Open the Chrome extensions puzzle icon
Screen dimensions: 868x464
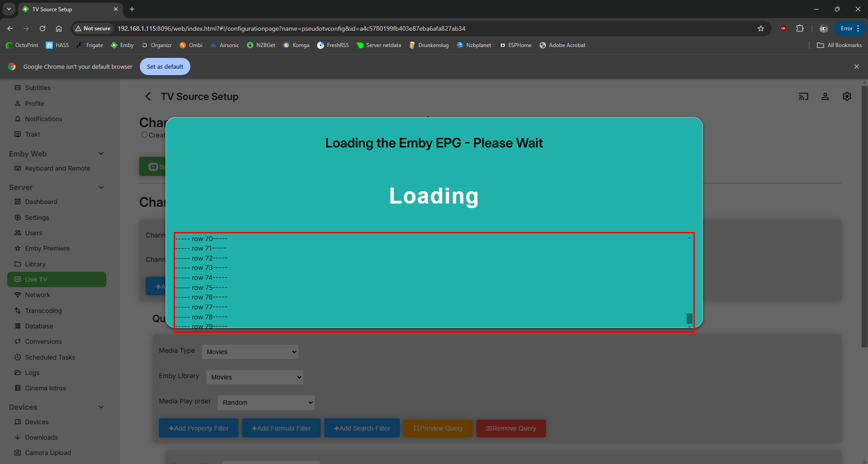click(x=800, y=28)
